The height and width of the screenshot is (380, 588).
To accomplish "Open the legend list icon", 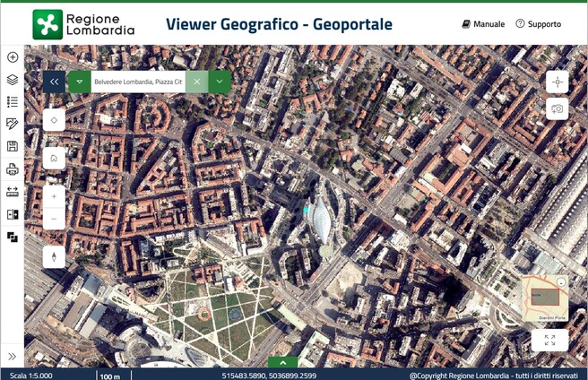I will (13, 101).
